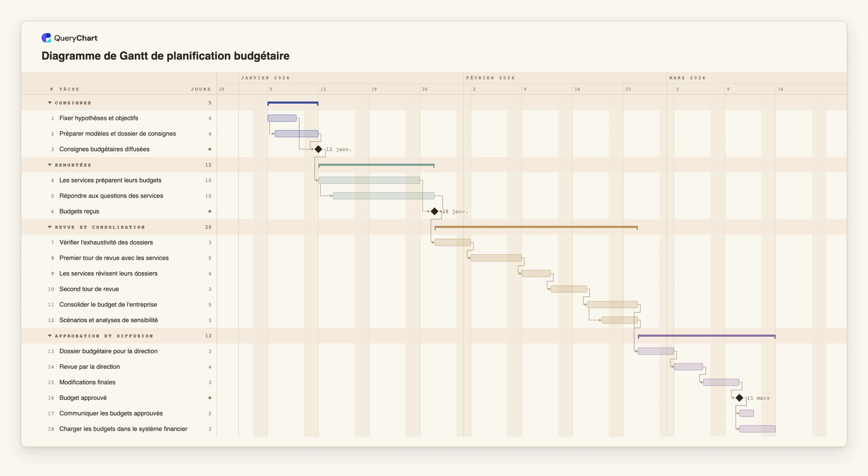This screenshot has height=476, width=868.
Task: Select the 28 janv. milestone diamond
Action: (x=434, y=211)
